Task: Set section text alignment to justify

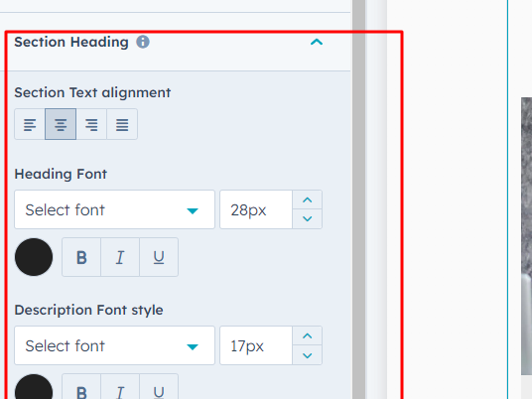Action: 122,124
